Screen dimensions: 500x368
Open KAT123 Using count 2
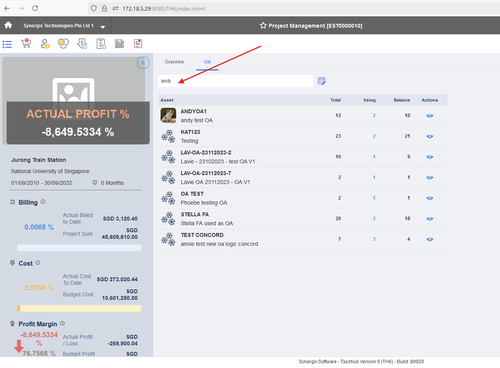pos(374,136)
